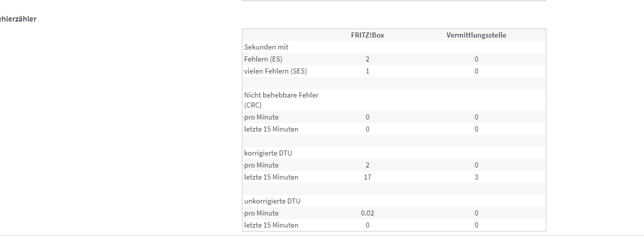Click FRITZ!Box ES value 2
The width and height of the screenshot is (644, 245).
coord(368,59)
